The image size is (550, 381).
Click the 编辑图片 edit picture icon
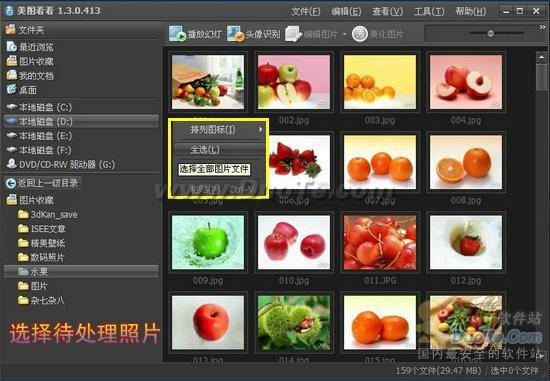pyautogui.click(x=293, y=34)
